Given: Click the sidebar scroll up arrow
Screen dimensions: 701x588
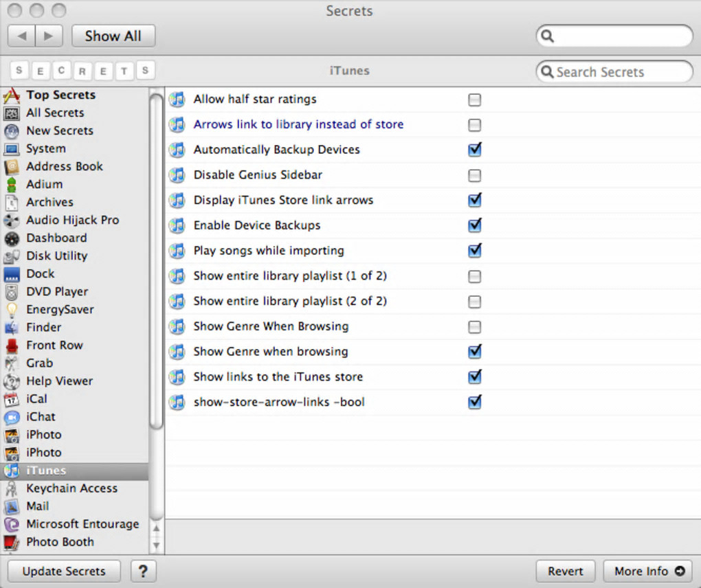Looking at the screenshot, I should 157,528.
